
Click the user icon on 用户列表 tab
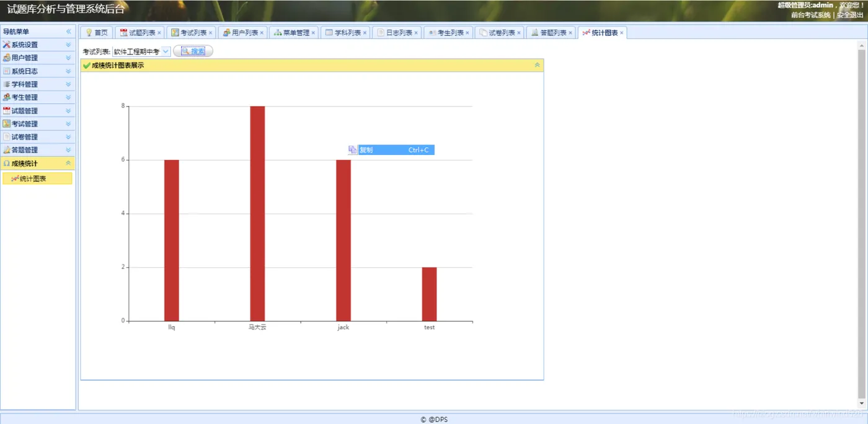(226, 33)
